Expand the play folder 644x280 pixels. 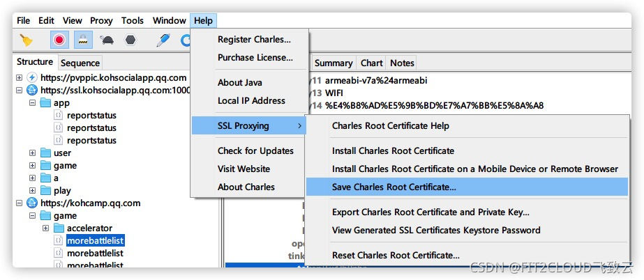(33, 191)
